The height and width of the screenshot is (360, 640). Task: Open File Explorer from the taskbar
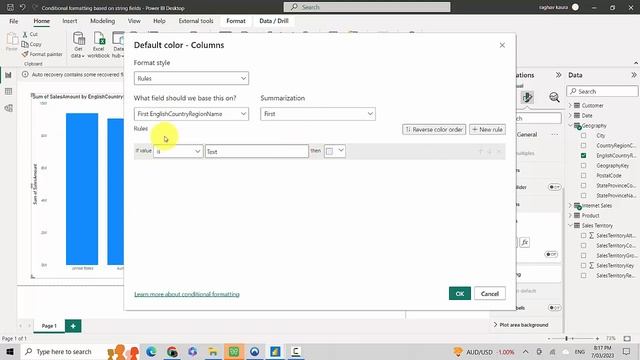point(213,351)
